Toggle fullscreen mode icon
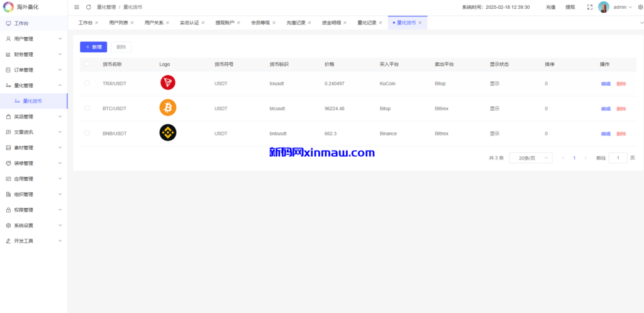Viewport: 644px width, 313px height. 590,7
